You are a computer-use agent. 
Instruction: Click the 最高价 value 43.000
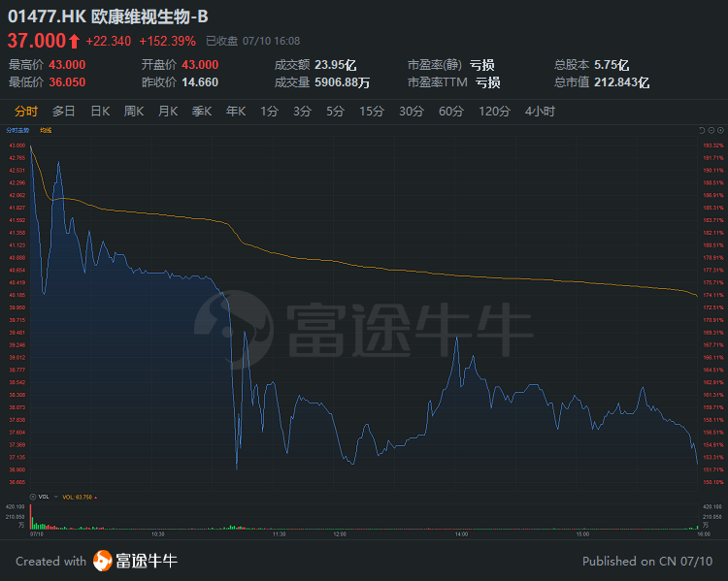click(x=67, y=65)
